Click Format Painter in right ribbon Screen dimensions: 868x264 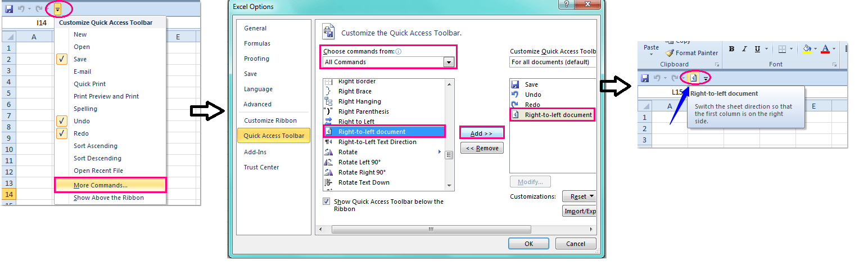(691, 53)
